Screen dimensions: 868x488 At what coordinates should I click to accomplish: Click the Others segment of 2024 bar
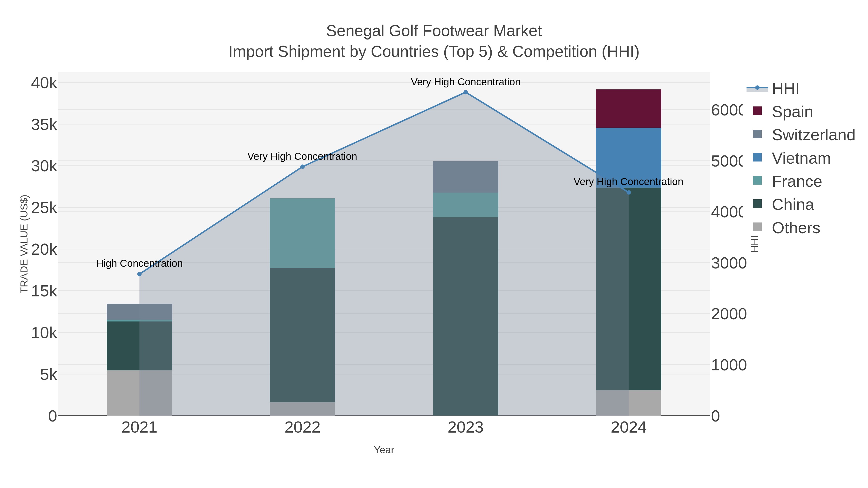629,403
